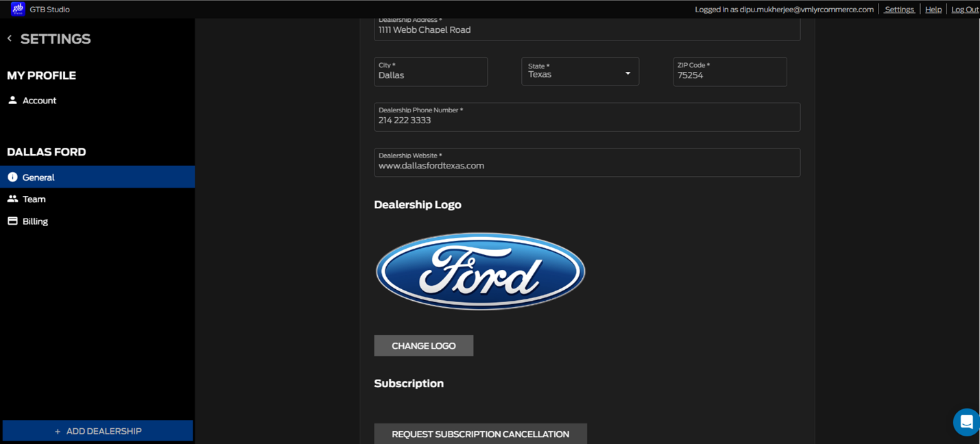This screenshot has width=980, height=444.
Task: Click the General info icon
Action: (12, 177)
